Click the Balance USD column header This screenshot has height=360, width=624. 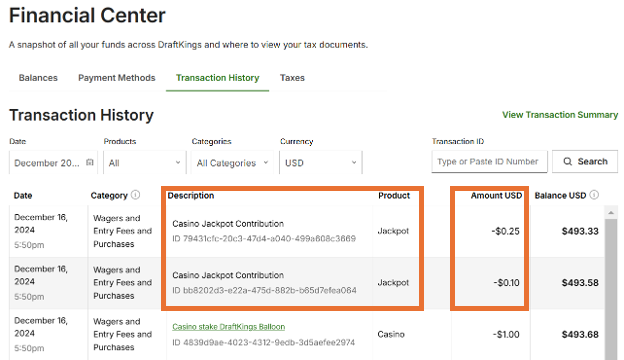click(x=560, y=196)
